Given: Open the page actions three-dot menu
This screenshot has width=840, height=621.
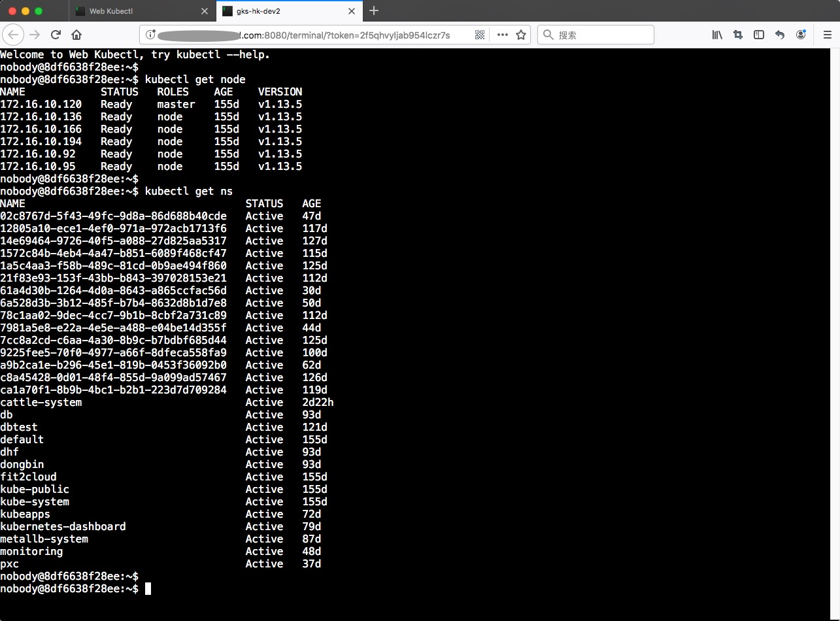Looking at the screenshot, I should pyautogui.click(x=503, y=35).
